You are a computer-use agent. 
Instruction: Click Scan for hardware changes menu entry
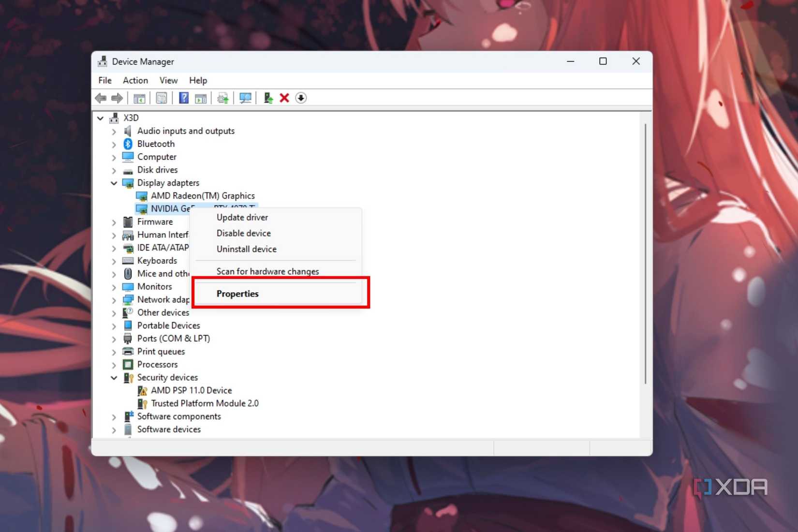click(267, 271)
